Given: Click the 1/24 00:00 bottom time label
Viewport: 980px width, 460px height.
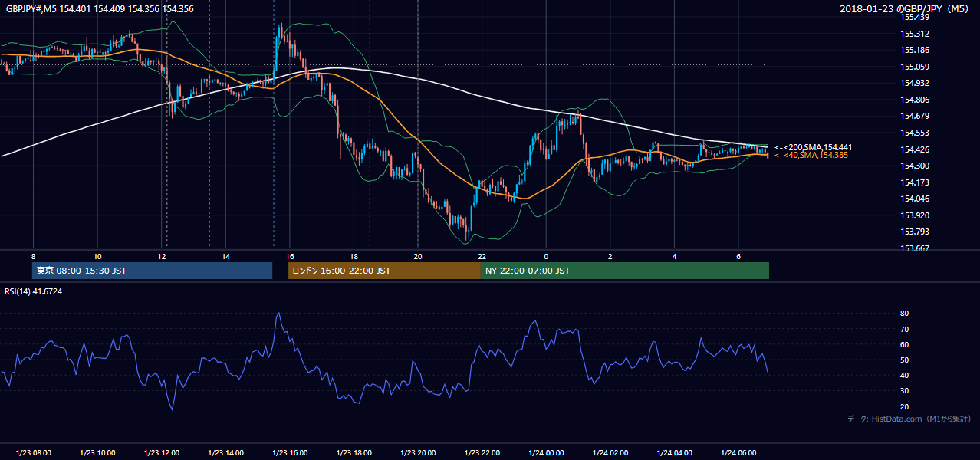Looking at the screenshot, I should point(546,453).
